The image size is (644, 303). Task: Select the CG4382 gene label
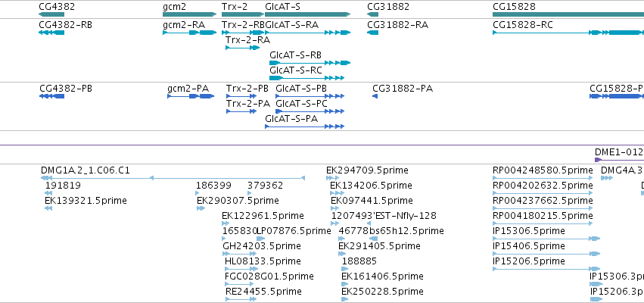click(57, 7)
